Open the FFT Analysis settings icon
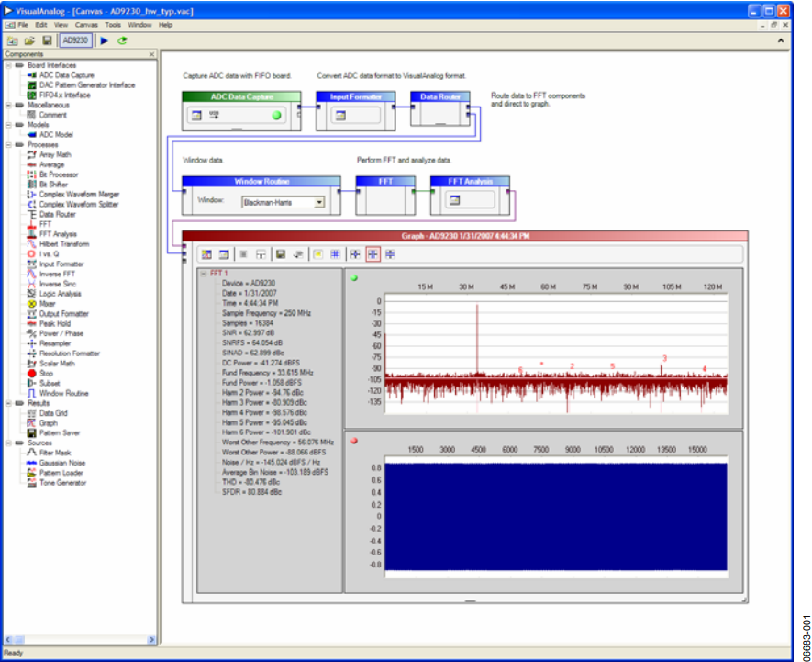 click(455, 199)
